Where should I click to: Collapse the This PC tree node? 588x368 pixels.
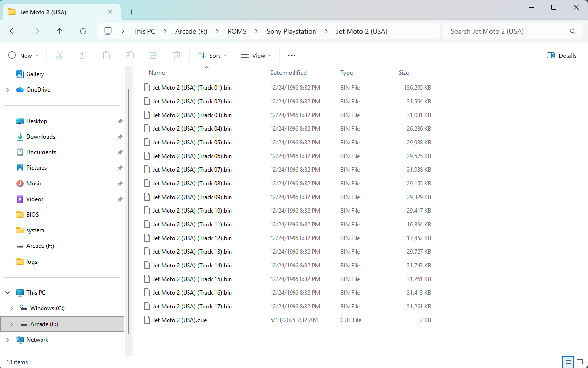click(7, 293)
